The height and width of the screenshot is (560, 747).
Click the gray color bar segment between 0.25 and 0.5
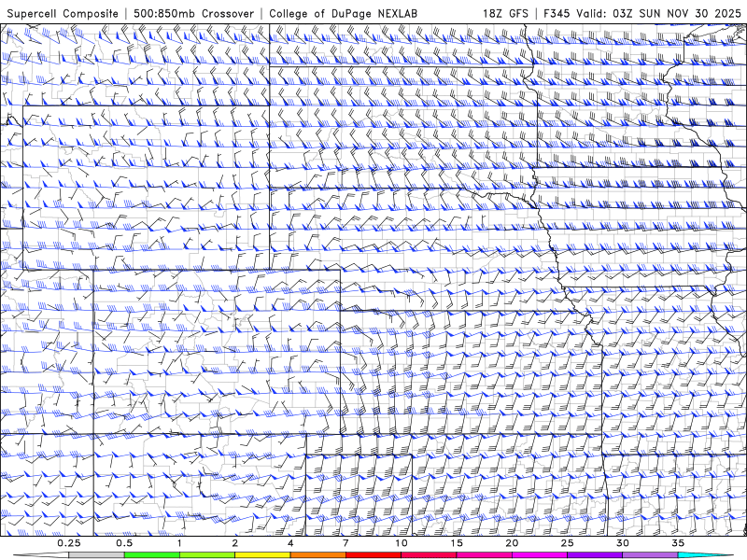97,555
